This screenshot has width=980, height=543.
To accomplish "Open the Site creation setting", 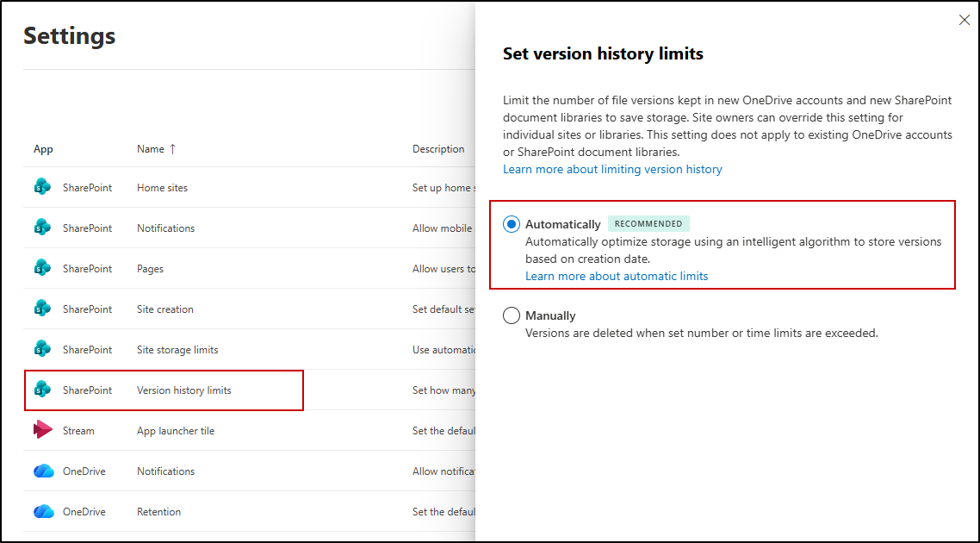I will tap(165, 309).
